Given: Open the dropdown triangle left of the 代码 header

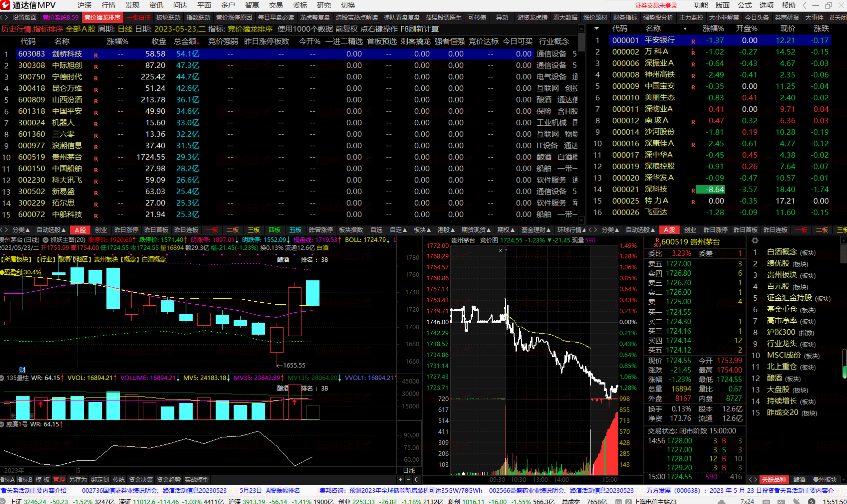Looking at the screenshot, I should (597, 29).
